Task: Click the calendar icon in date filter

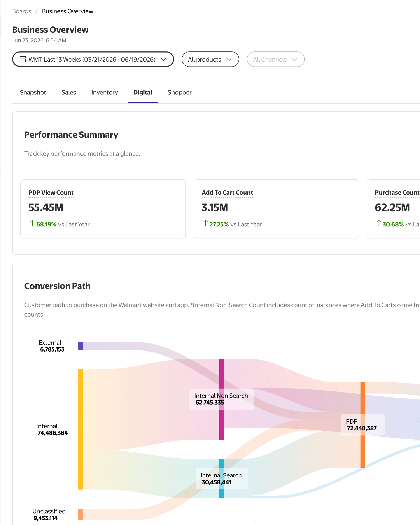Action: click(23, 59)
